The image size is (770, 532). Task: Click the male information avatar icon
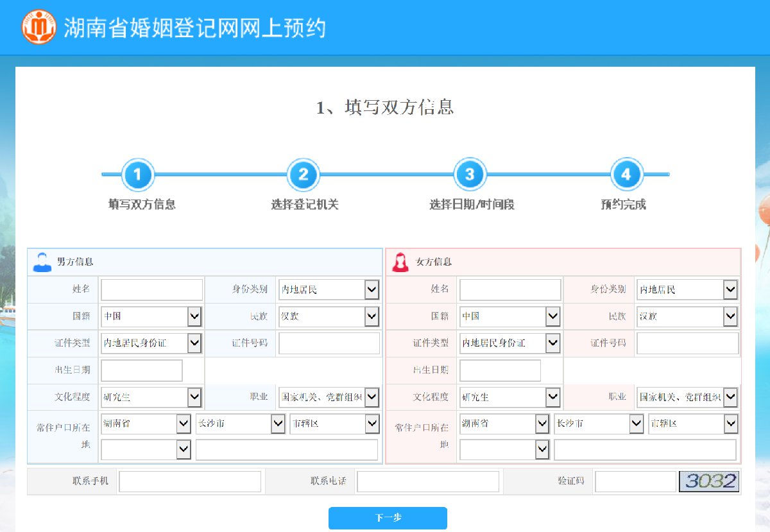(x=42, y=262)
